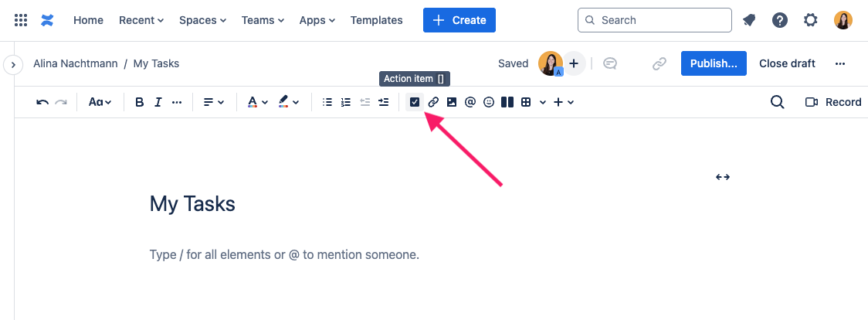Screen dimensions: 868x320
Task: Click Close draft
Action: (x=787, y=63)
